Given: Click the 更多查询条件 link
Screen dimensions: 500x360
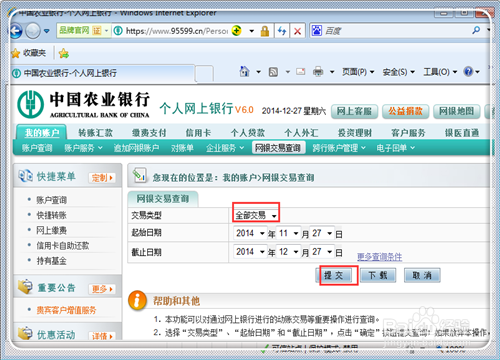Looking at the screenshot, I should [379, 257].
